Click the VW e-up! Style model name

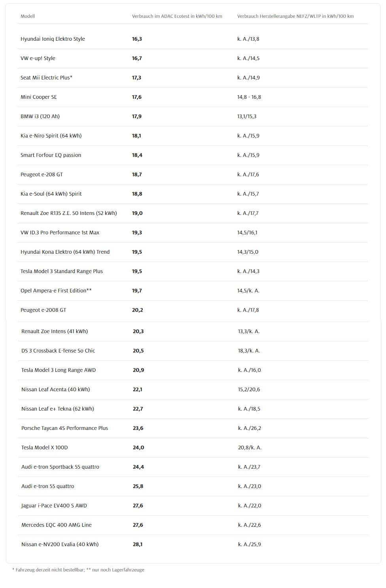[38, 58]
